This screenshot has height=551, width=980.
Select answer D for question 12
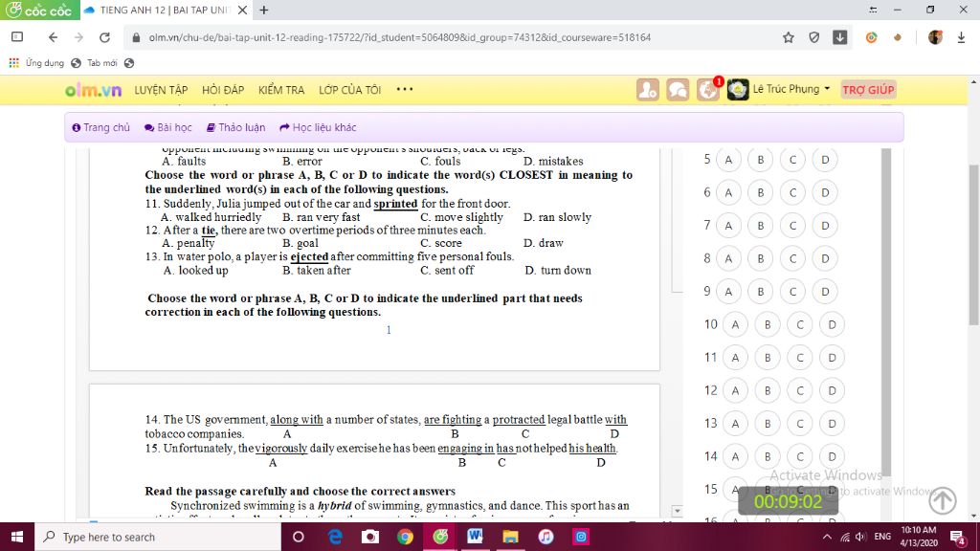832,390
